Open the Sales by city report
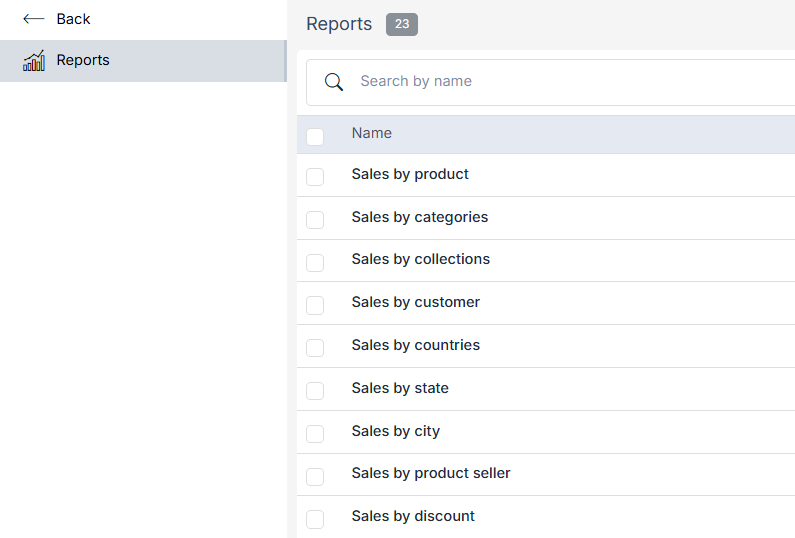This screenshot has height=538, width=795. click(395, 431)
